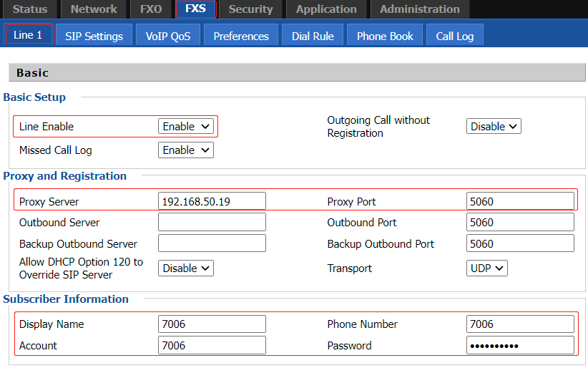Open the Administration tab
Image resolution: width=588 pixels, height=368 pixels.
click(419, 9)
